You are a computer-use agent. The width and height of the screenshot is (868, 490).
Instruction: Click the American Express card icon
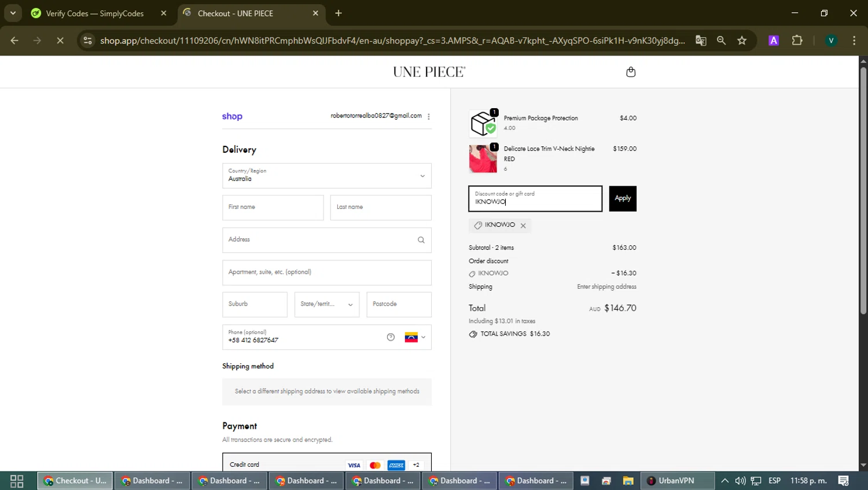pyautogui.click(x=396, y=465)
